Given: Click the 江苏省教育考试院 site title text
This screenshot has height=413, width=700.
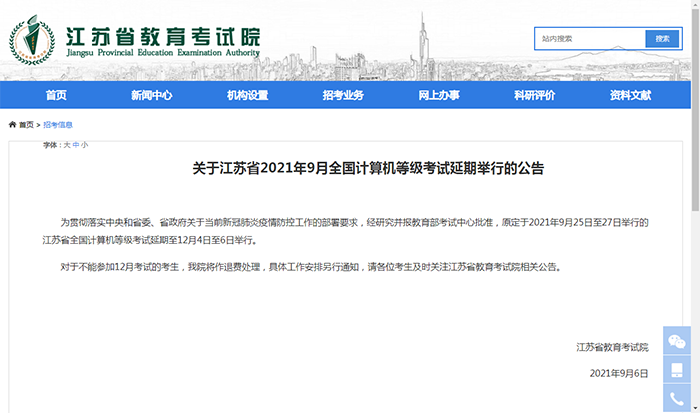Looking at the screenshot, I should pos(163,37).
